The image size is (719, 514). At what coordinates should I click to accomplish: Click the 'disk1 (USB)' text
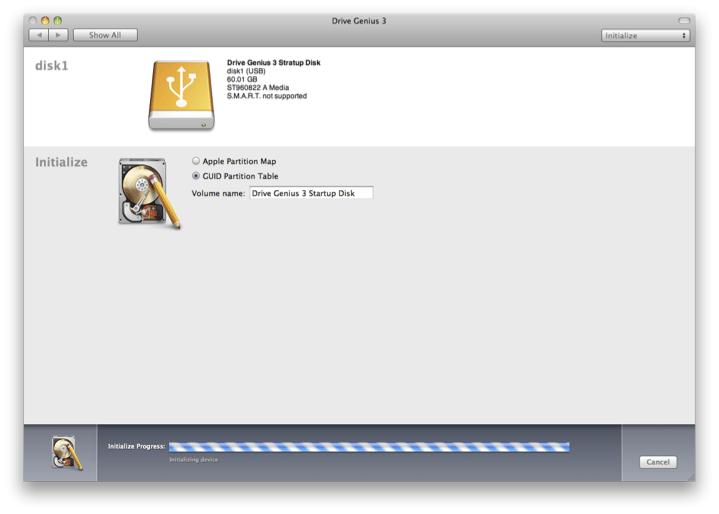tap(246, 71)
